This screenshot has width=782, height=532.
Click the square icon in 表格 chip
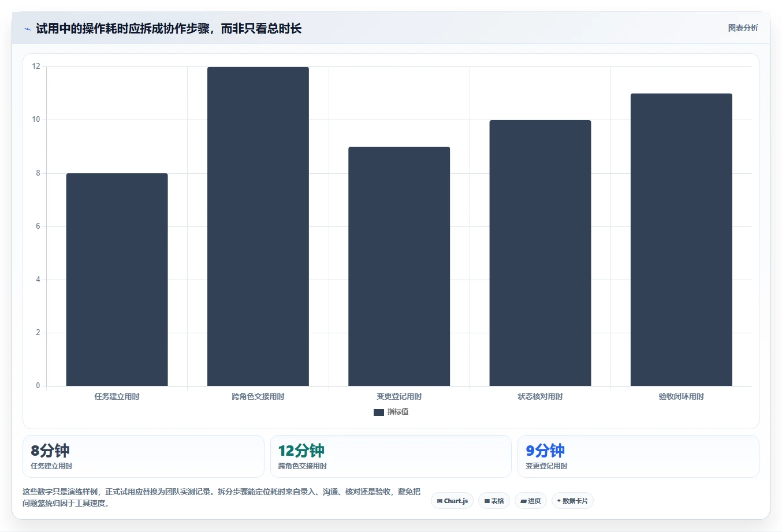pos(487,501)
